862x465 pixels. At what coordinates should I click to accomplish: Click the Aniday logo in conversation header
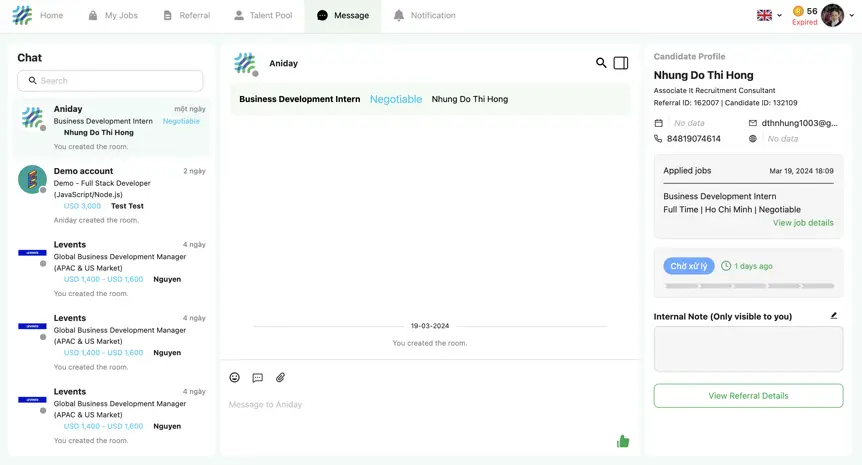(245, 64)
